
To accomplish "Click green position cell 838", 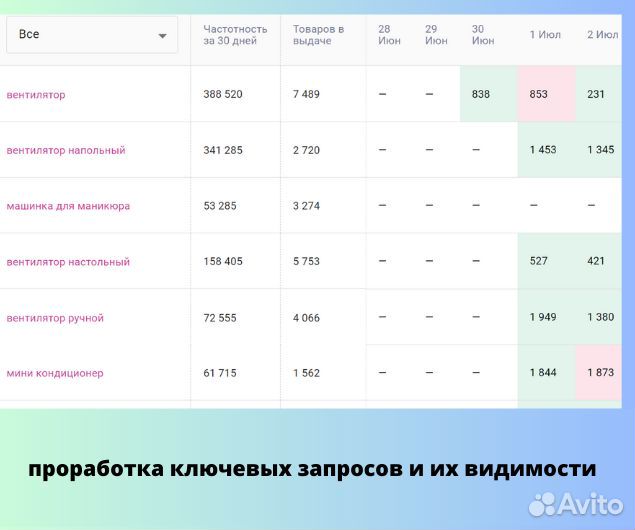I will (489, 94).
